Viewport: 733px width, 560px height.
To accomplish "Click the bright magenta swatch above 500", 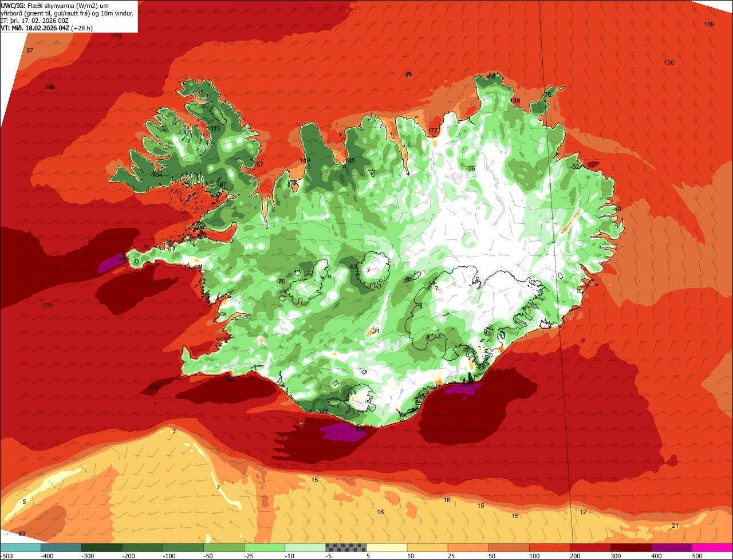I will [x=712, y=547].
